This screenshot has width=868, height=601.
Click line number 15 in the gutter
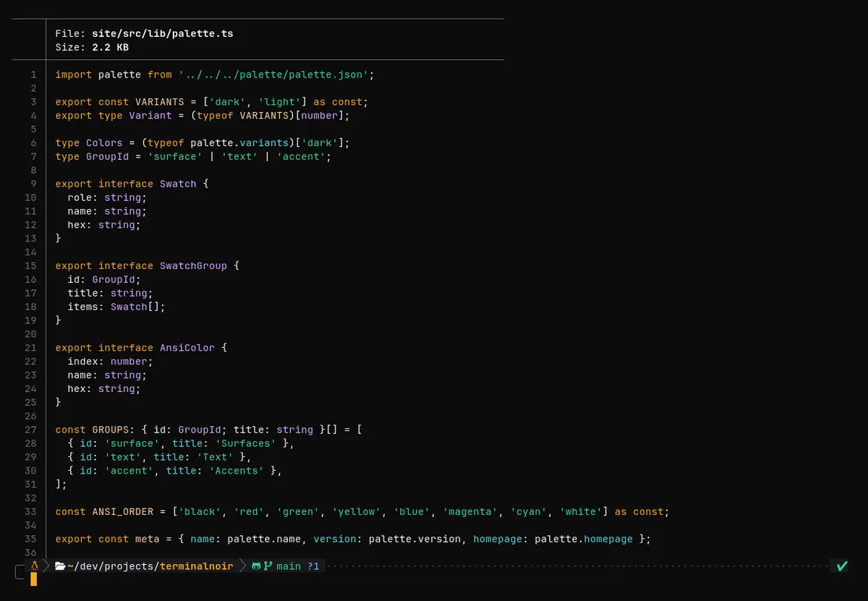click(30, 265)
